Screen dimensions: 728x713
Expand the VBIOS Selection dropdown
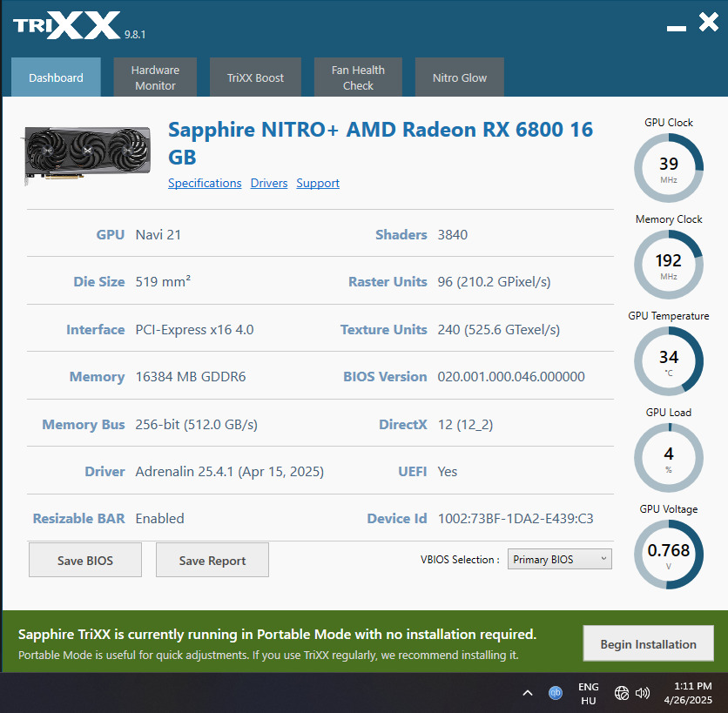pos(559,559)
